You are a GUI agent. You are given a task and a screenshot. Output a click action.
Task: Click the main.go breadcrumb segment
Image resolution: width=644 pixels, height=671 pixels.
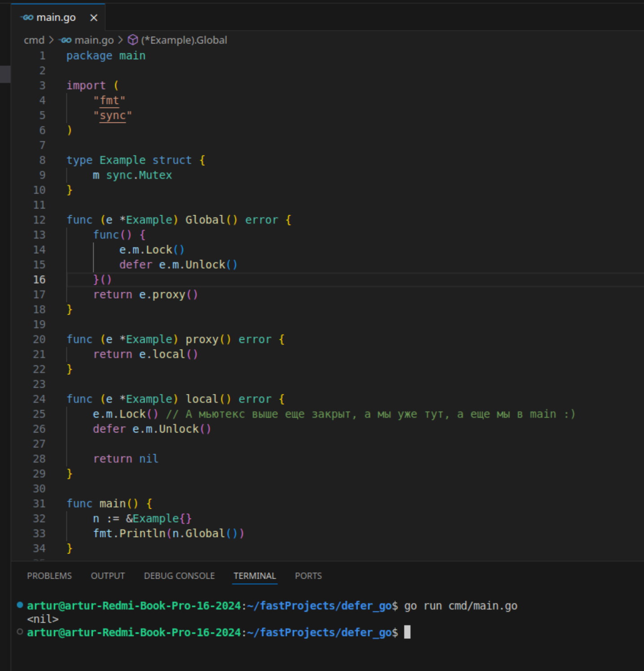pyautogui.click(x=94, y=40)
